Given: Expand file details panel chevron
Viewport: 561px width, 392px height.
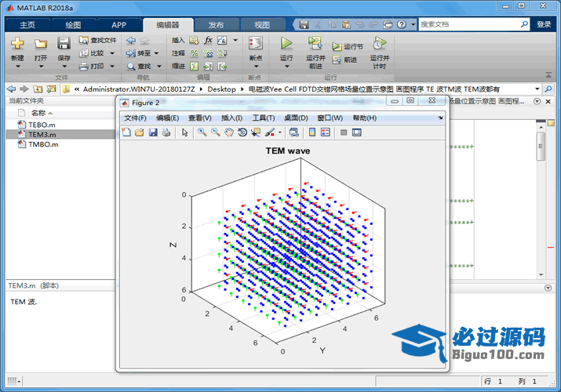Looking at the screenshot, I should click(548, 288).
